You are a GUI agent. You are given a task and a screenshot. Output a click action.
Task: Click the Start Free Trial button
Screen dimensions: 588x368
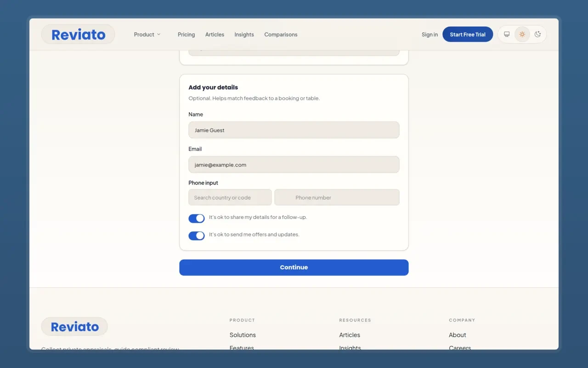468,34
